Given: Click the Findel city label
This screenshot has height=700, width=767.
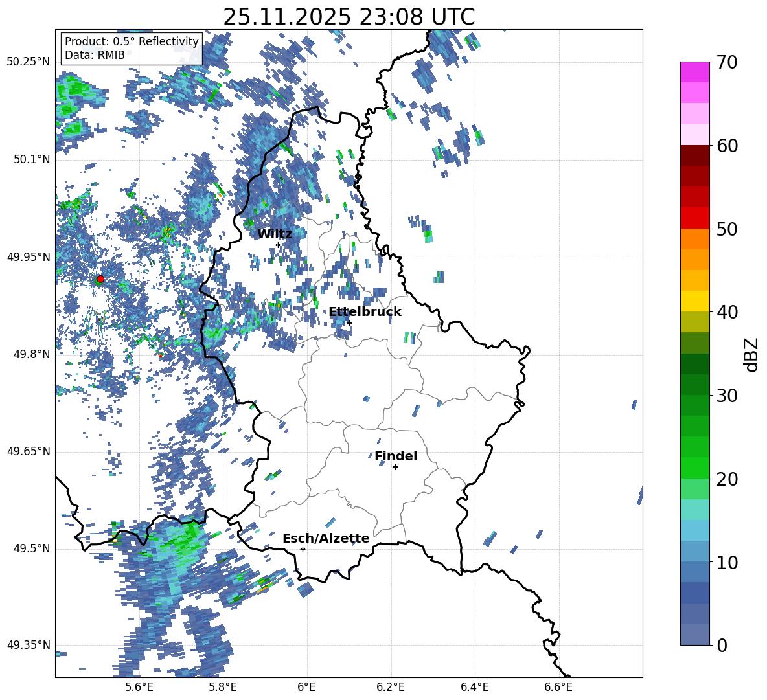Looking at the screenshot, I should pyautogui.click(x=396, y=457).
